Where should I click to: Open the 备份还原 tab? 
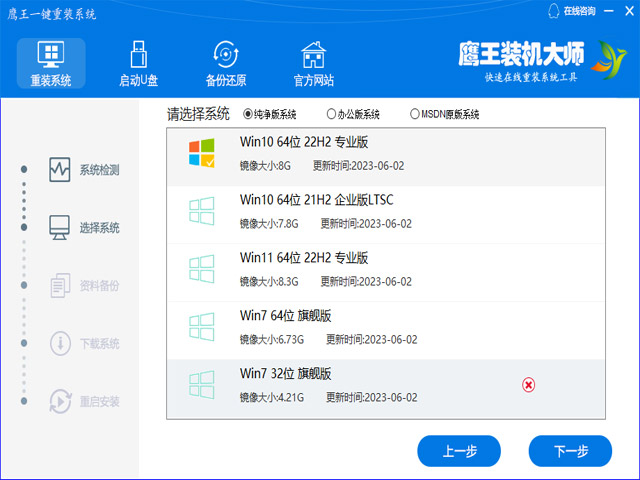[x=226, y=63]
